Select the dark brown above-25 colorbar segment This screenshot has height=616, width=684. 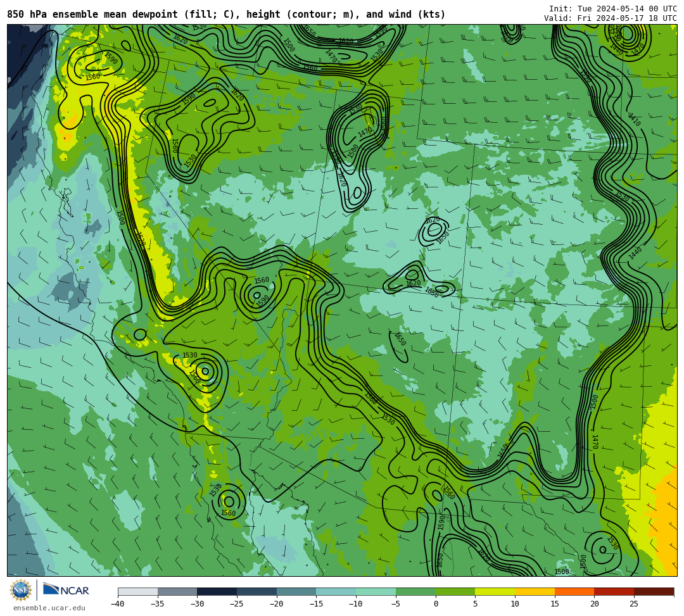tap(654, 591)
